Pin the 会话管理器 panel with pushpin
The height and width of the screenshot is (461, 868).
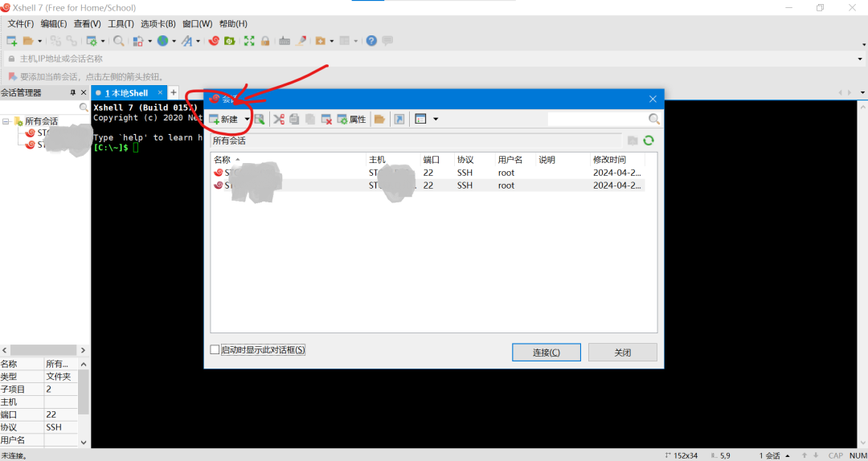(x=73, y=93)
